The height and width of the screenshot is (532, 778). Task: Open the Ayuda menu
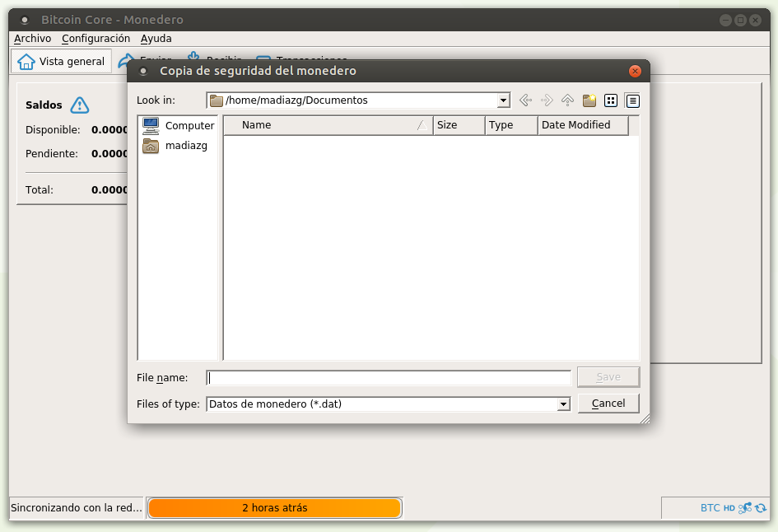tap(156, 38)
